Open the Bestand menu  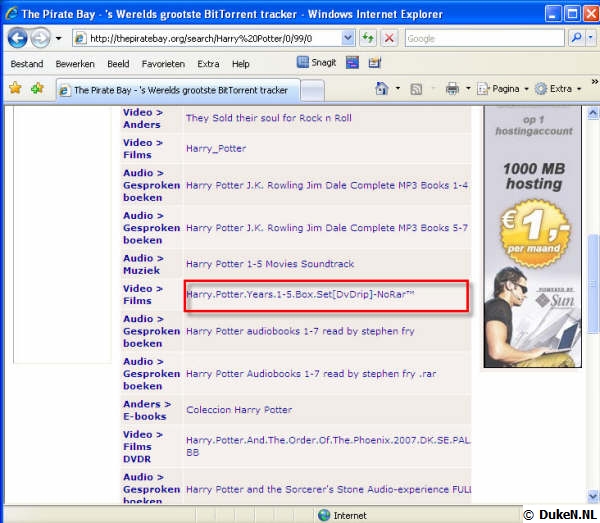(x=27, y=64)
